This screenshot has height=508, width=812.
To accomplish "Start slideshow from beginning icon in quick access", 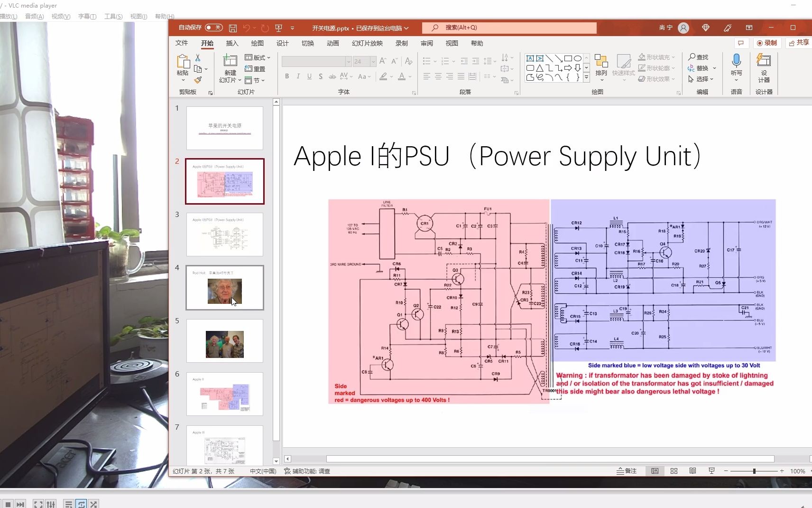I will 278,28.
